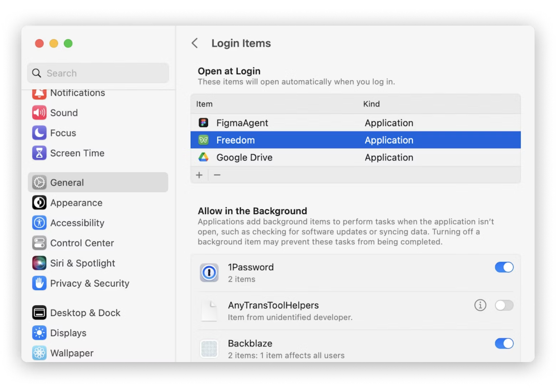Select General in the sidebar
Viewport: 556px width, 392px height.
(x=98, y=182)
